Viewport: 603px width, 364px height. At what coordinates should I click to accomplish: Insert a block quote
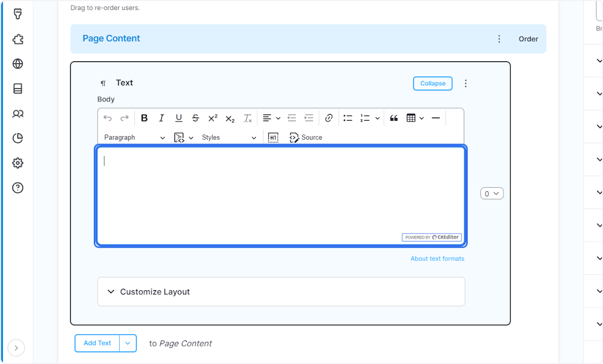click(x=393, y=117)
